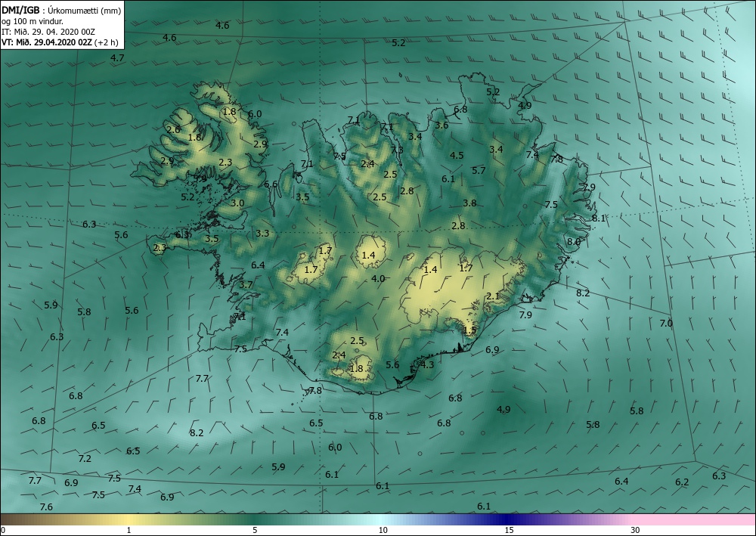Click the 4.3 precipitable water value
Screen dimensions: 756x536
coord(427,365)
